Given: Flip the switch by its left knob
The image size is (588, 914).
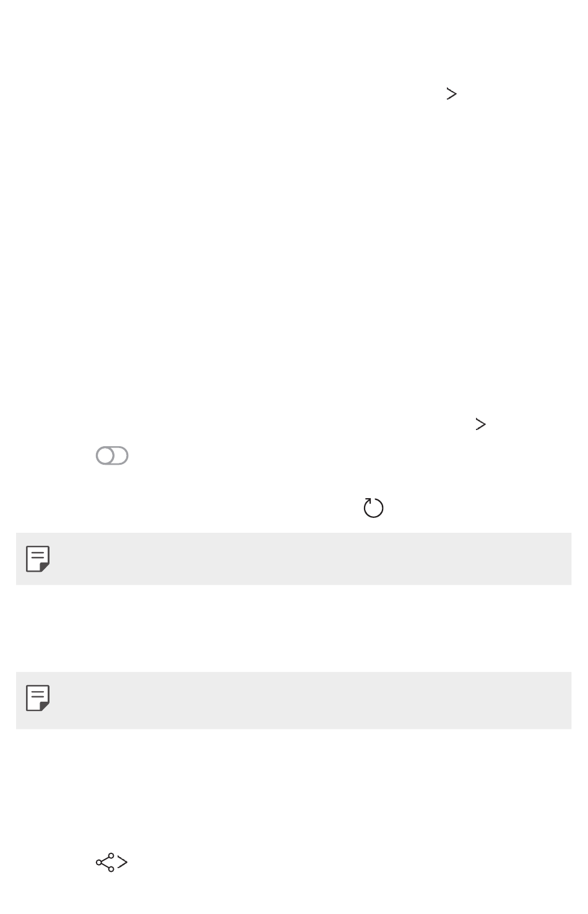Looking at the screenshot, I should pos(105,456).
